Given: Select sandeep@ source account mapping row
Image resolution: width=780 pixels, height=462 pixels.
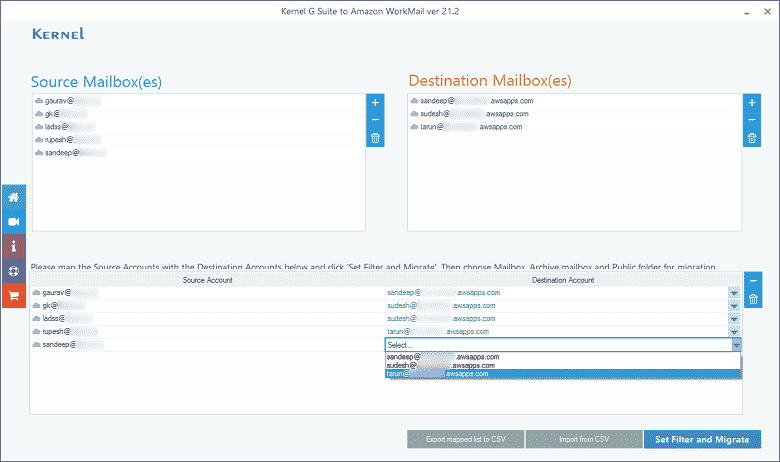Looking at the screenshot, I should pyautogui.click(x=207, y=345).
